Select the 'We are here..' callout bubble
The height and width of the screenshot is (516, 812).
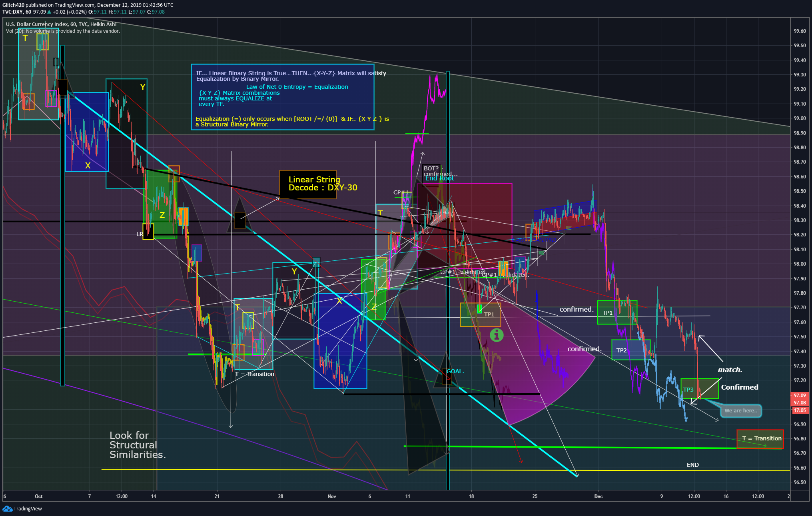[x=741, y=411]
